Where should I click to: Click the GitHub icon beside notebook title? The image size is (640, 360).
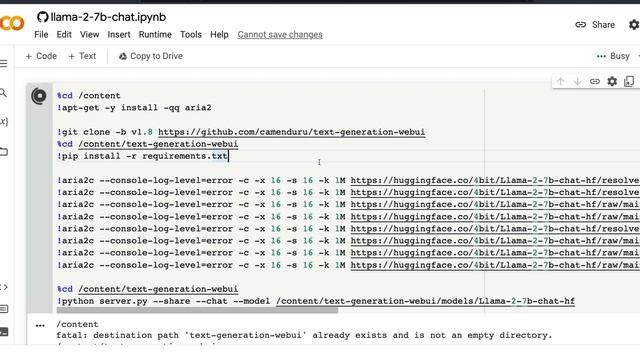click(42, 17)
